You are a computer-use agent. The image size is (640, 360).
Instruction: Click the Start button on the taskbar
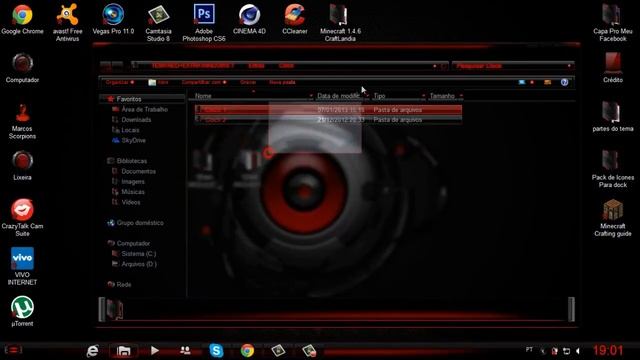[13, 350]
